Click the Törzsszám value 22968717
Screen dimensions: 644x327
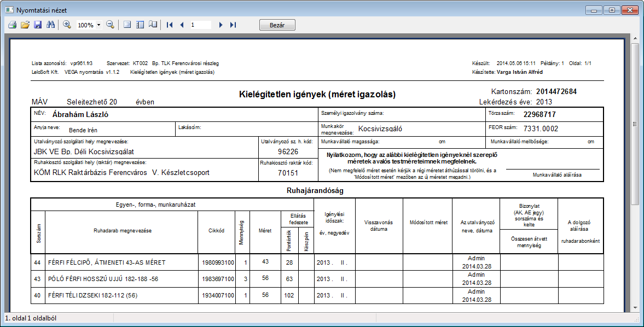point(539,114)
